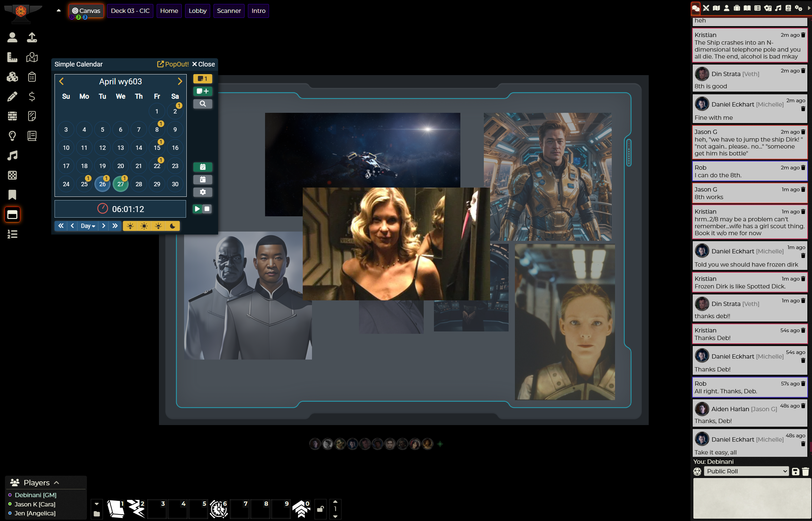Select the Measurement ruler tool

click(13, 57)
